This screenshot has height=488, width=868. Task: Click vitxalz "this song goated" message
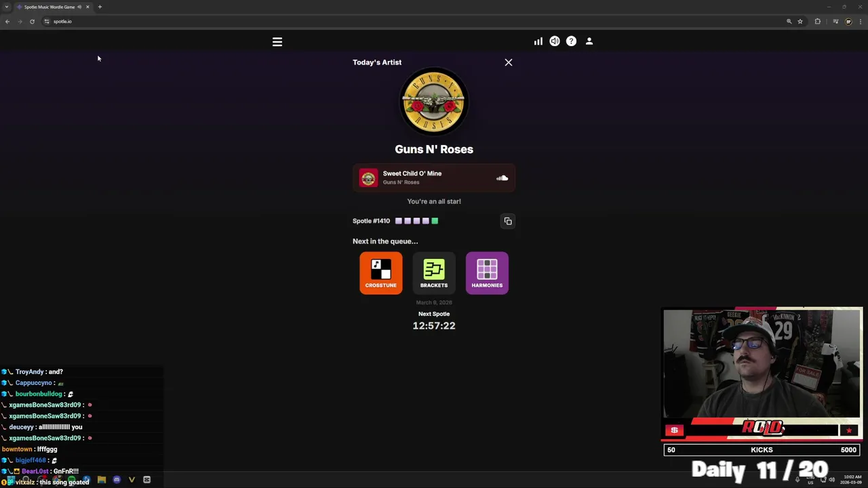[x=45, y=482]
